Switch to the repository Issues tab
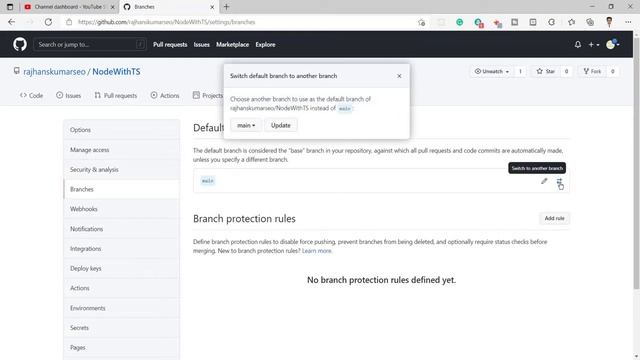640x360 pixels. (x=69, y=95)
